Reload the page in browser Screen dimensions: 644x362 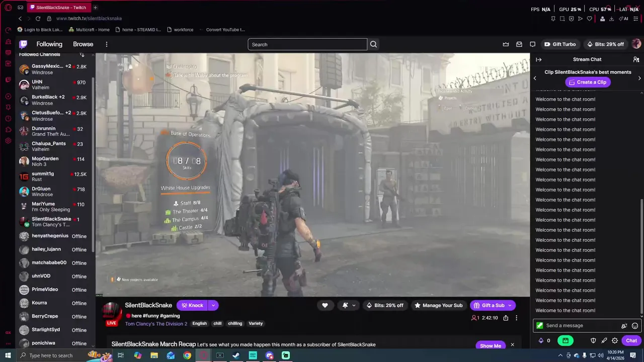(38, 19)
